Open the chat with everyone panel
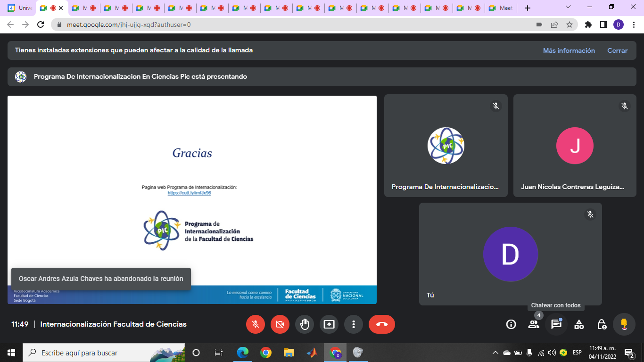This screenshot has height=362, width=644. point(556,324)
